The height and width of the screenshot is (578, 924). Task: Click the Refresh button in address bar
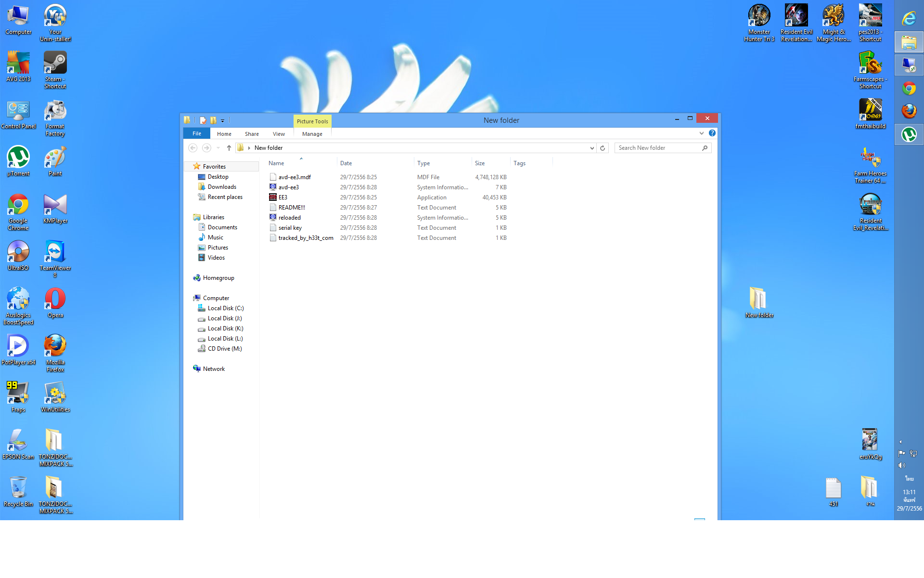603,148
